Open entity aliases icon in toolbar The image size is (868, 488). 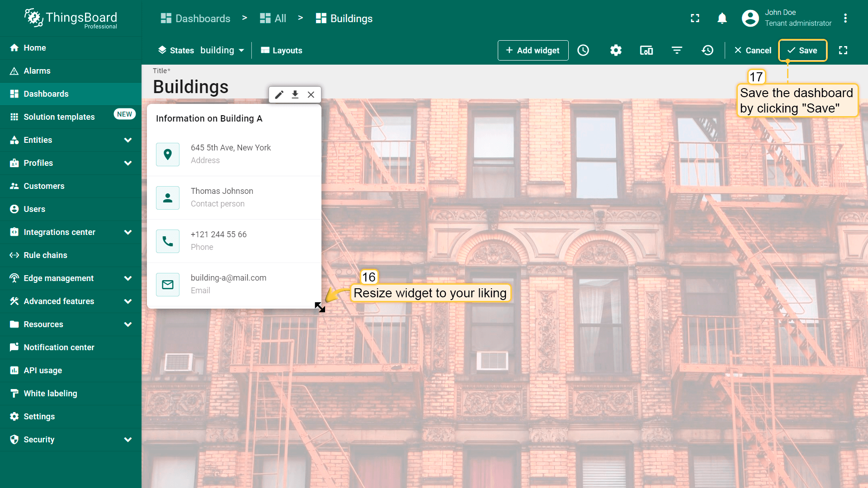tap(646, 50)
